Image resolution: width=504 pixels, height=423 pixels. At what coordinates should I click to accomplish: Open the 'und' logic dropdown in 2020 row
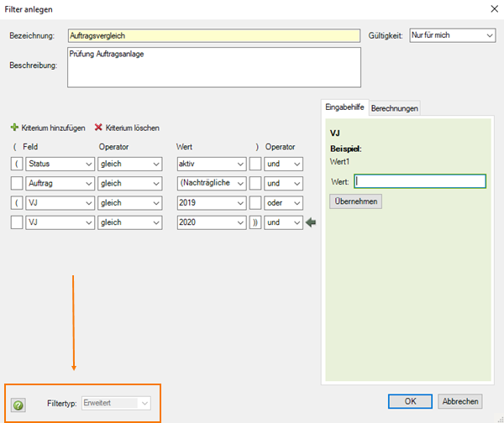pos(284,222)
